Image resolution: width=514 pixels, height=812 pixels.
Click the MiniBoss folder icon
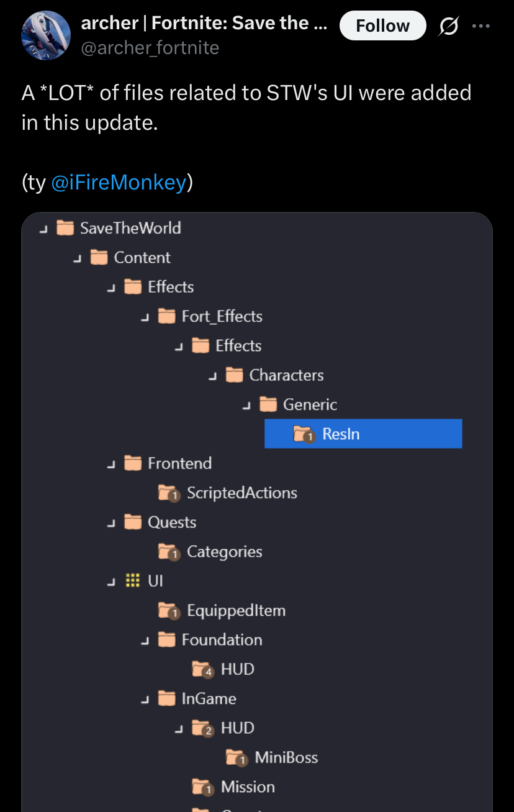click(237, 758)
